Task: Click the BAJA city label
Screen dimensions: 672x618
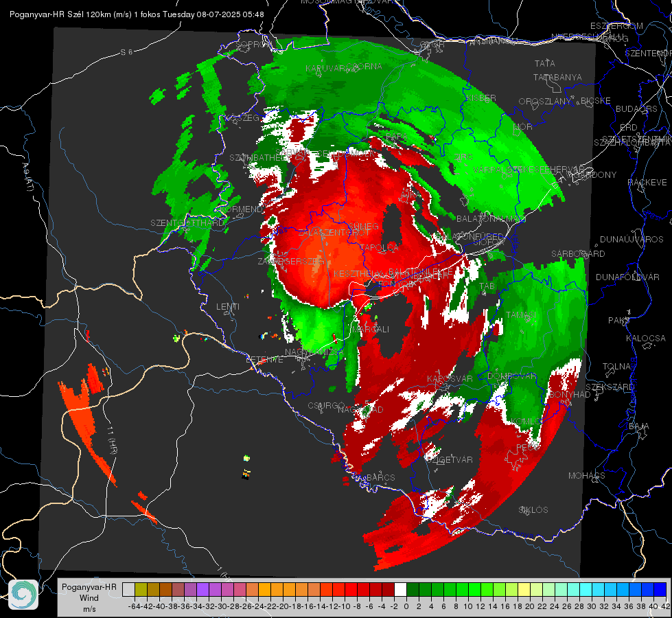Action: (639, 426)
